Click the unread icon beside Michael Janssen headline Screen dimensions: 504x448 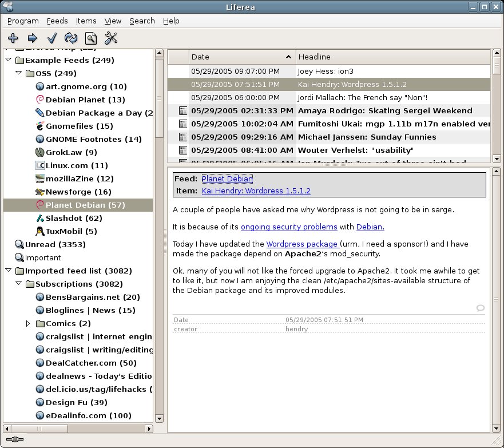click(x=183, y=137)
